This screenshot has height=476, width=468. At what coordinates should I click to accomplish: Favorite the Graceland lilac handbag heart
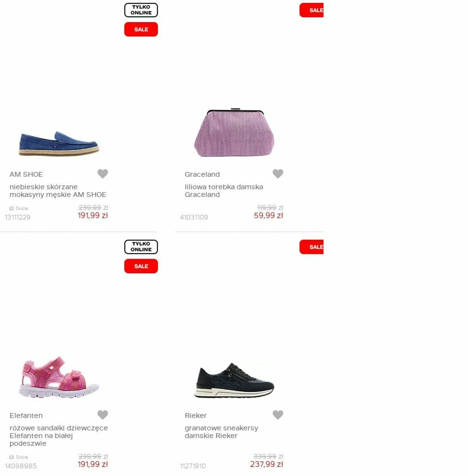point(278,174)
